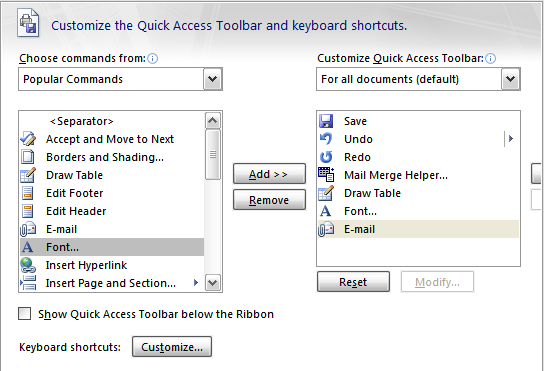Open keyboard shortcuts Customize... button
544x371 pixels.
coord(172,346)
